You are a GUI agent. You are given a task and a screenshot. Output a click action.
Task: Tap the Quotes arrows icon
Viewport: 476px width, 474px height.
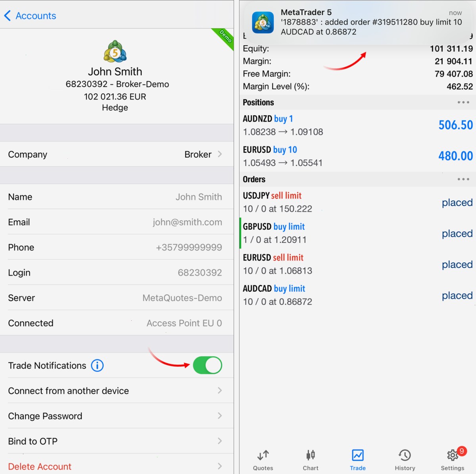coord(263,455)
